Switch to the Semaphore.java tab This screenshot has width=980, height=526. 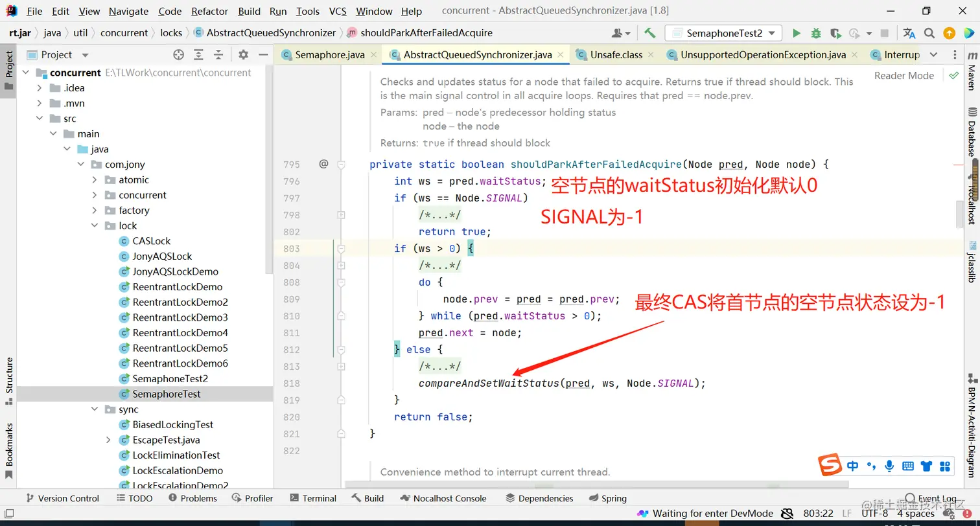tap(330, 55)
